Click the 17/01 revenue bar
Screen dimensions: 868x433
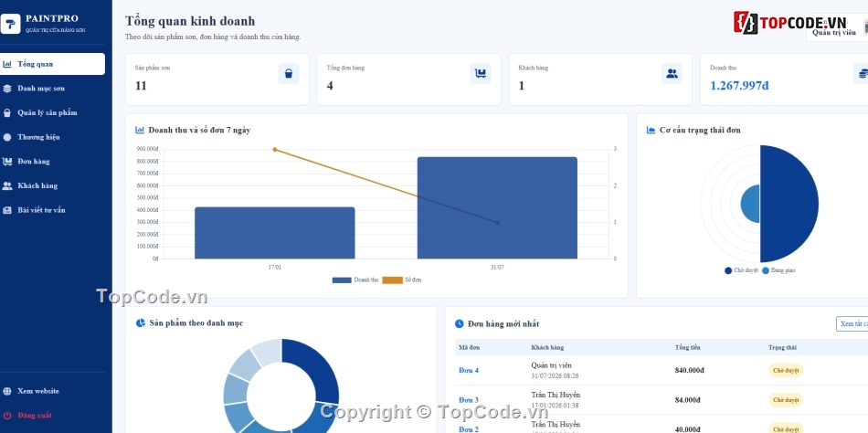[x=275, y=233]
